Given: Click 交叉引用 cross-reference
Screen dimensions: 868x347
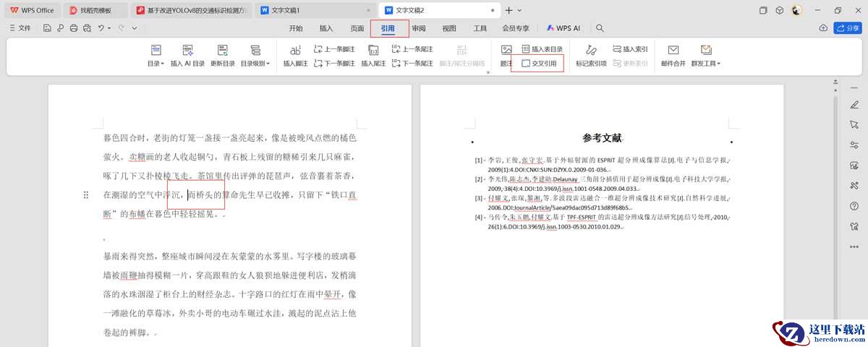Looking at the screenshot, I should pos(539,64).
